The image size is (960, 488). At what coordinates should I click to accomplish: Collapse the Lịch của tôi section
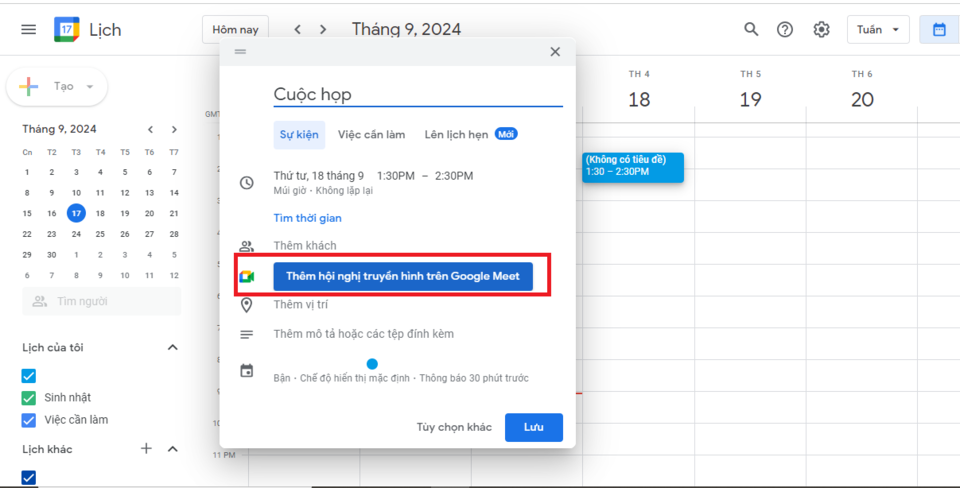click(172, 347)
